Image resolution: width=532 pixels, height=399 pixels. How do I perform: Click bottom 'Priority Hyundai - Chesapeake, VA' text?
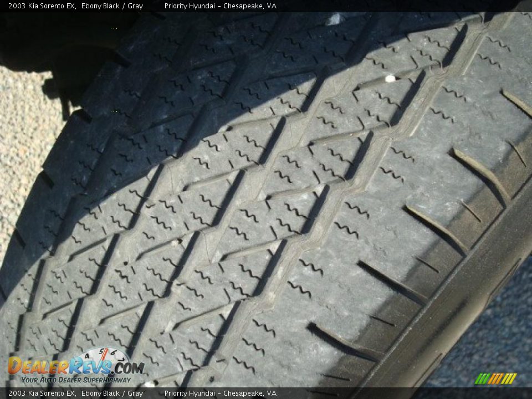pos(220,393)
